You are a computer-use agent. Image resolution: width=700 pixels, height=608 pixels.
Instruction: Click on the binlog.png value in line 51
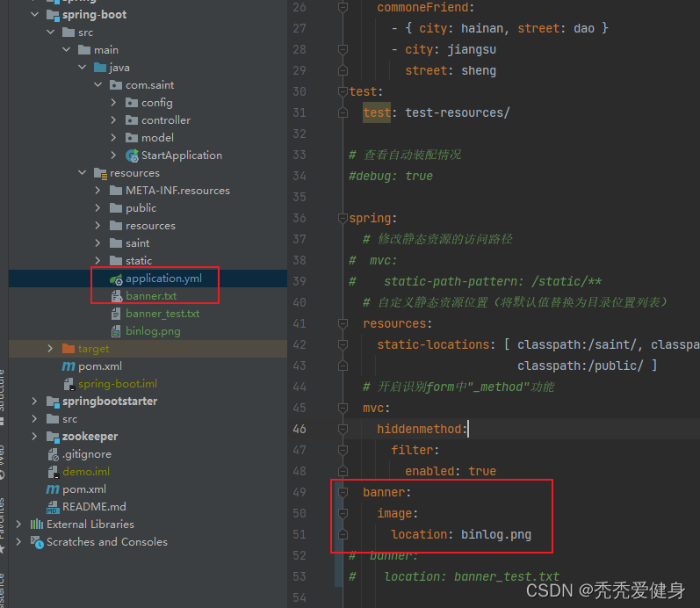click(x=495, y=534)
